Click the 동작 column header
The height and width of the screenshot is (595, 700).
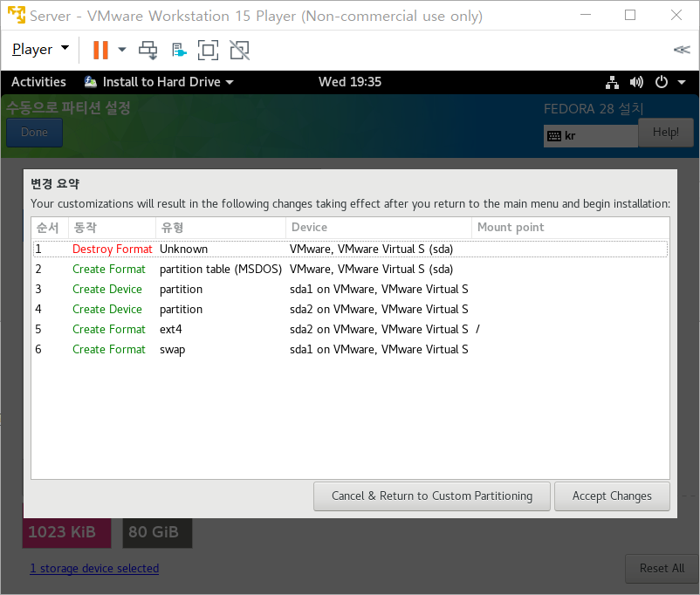[112, 228]
